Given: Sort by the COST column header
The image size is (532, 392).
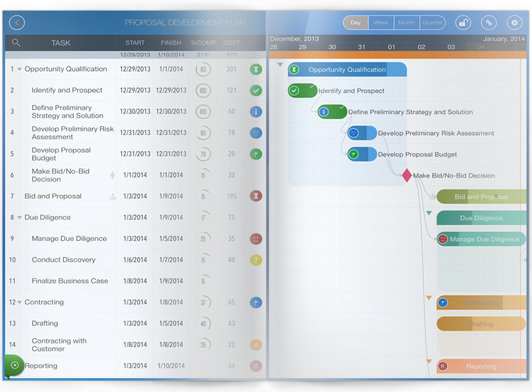Looking at the screenshot, I should point(231,43).
